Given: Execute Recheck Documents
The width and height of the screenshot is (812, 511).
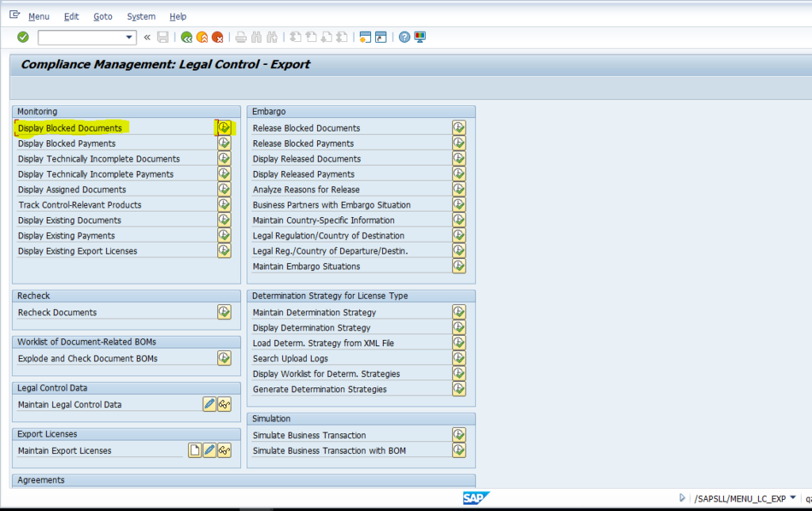Looking at the screenshot, I should click(224, 312).
